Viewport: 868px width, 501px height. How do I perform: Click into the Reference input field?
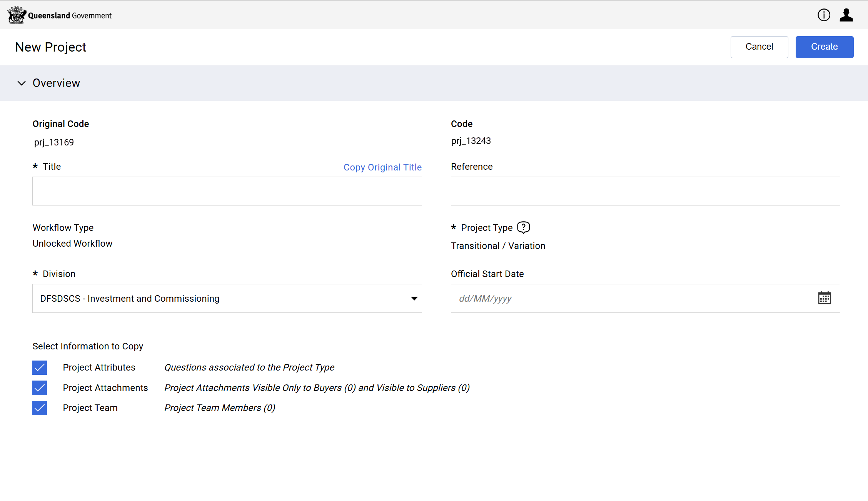[645, 191]
